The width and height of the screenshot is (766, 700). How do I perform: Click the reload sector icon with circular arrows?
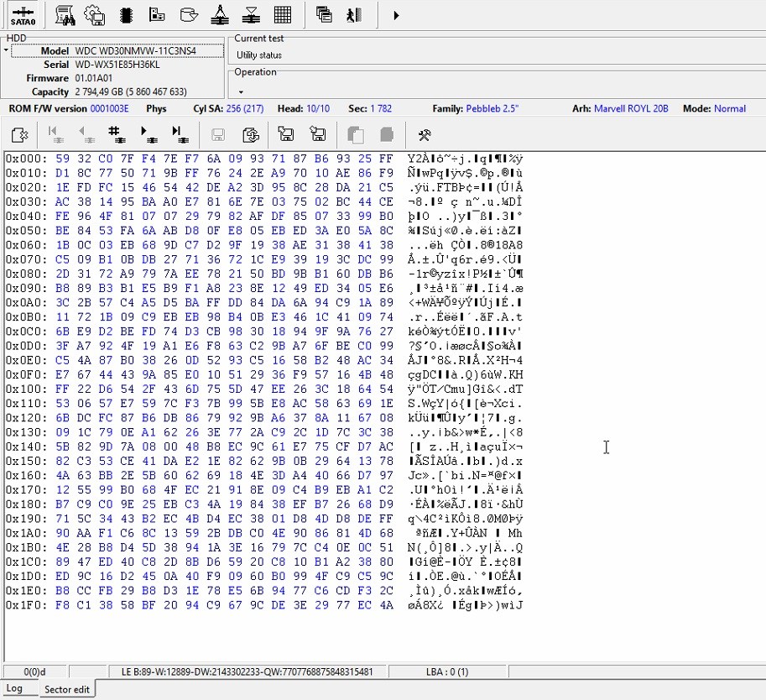click(x=249, y=134)
